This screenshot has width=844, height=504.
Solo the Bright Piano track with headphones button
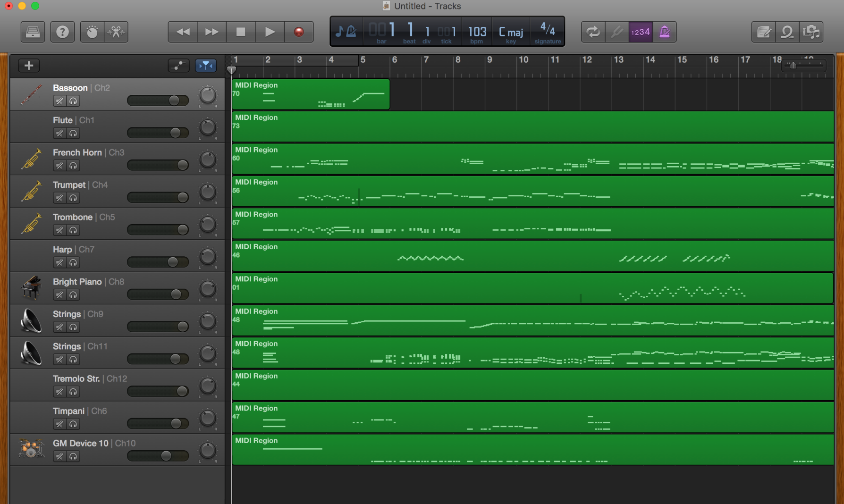pyautogui.click(x=73, y=295)
